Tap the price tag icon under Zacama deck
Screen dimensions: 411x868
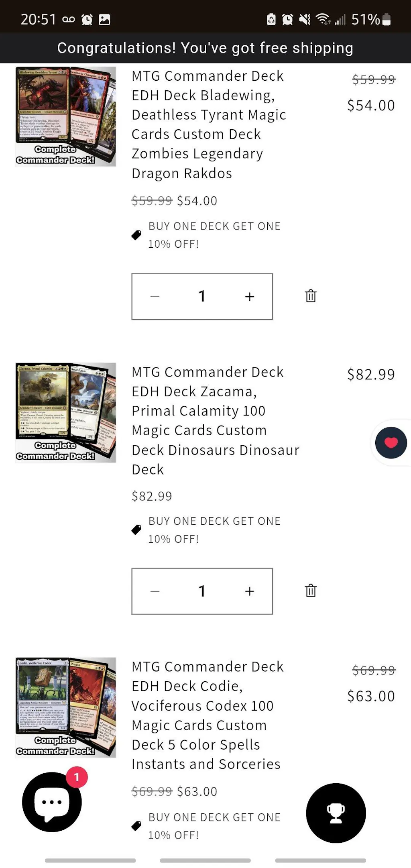click(x=136, y=530)
